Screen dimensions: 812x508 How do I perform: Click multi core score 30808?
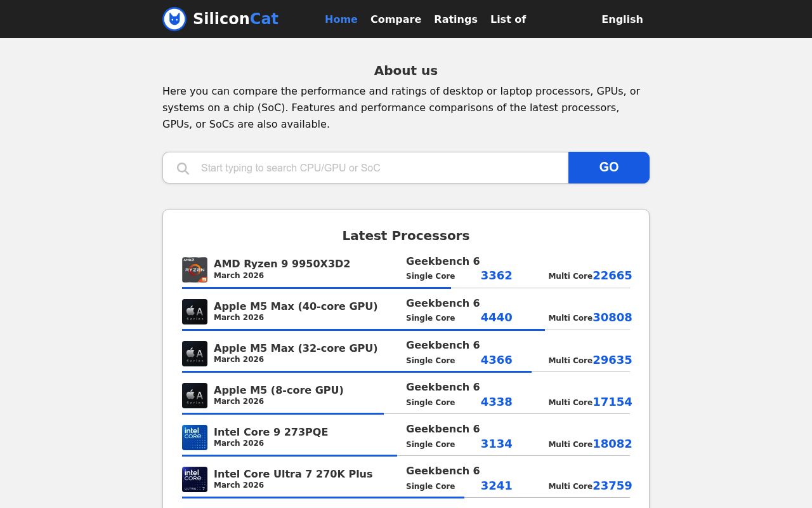click(612, 317)
